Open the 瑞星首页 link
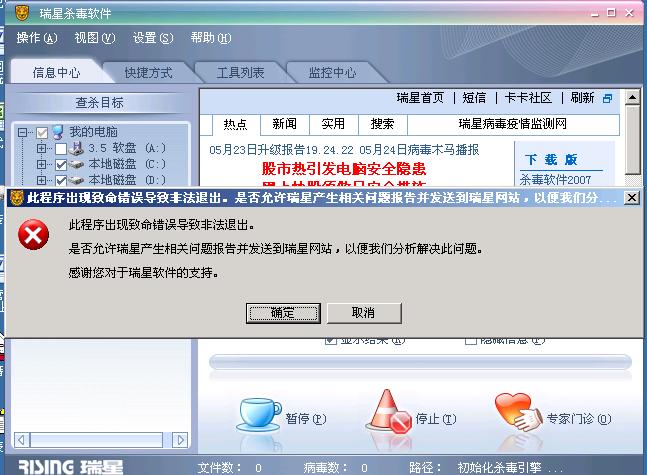 [420, 98]
